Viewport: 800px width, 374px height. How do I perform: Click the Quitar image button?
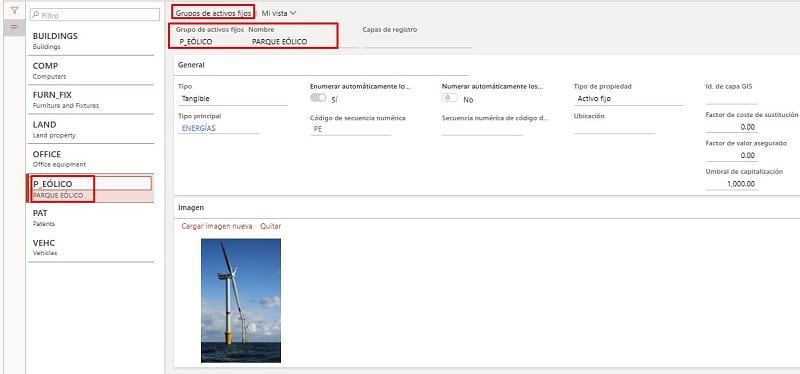270,226
